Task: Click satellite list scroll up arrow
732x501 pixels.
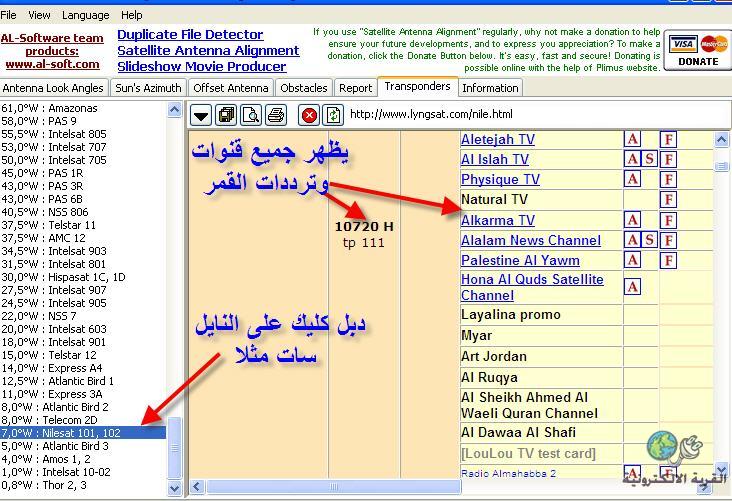Action: (174, 110)
